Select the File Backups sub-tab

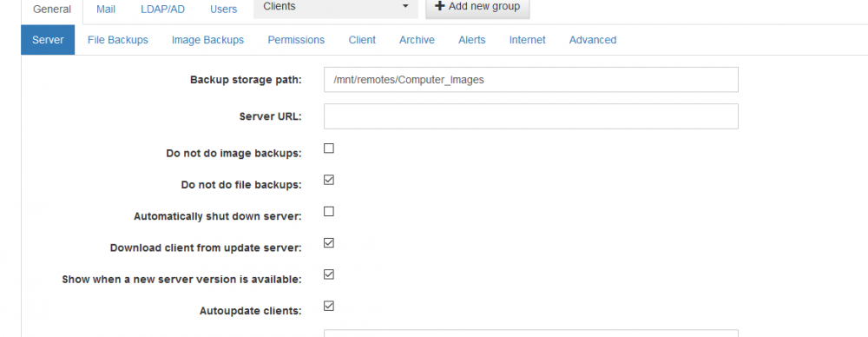click(x=118, y=40)
